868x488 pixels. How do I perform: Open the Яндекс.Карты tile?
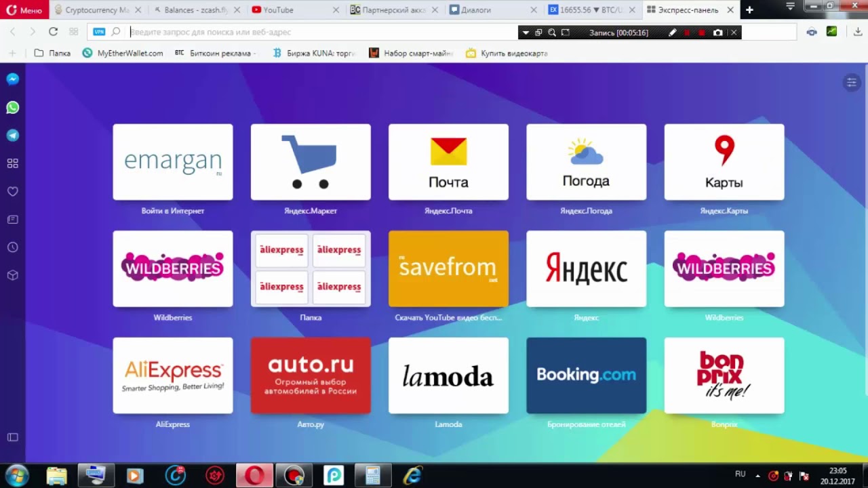tap(724, 162)
